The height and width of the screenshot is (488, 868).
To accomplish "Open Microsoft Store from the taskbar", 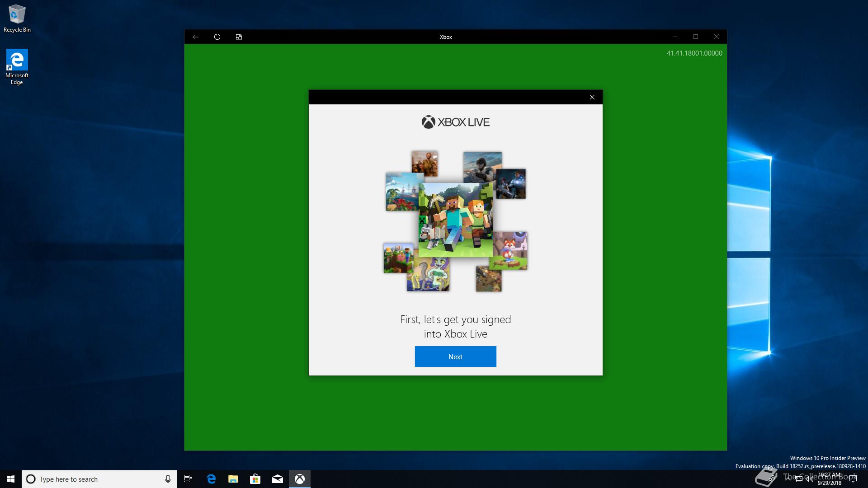I will click(x=255, y=479).
